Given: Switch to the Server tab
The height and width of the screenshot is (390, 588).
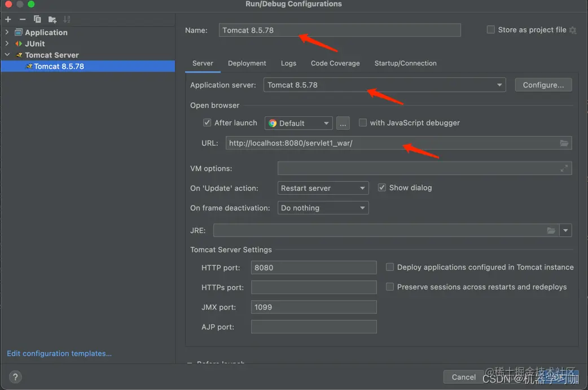Looking at the screenshot, I should (x=203, y=63).
